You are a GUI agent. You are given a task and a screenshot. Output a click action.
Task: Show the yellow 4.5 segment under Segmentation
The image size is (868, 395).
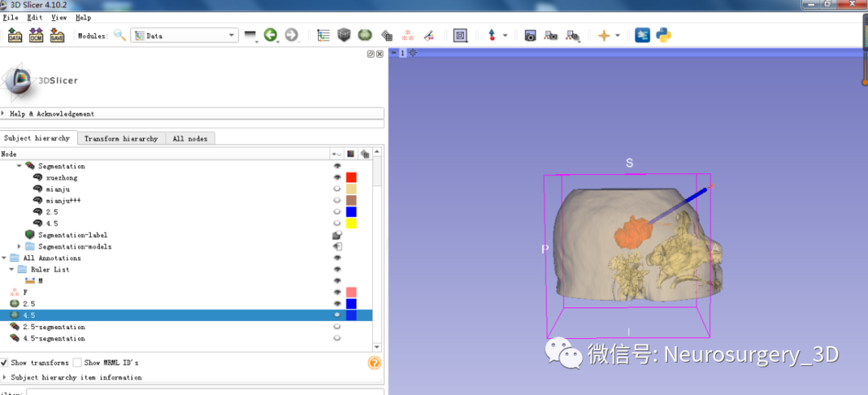[337, 223]
